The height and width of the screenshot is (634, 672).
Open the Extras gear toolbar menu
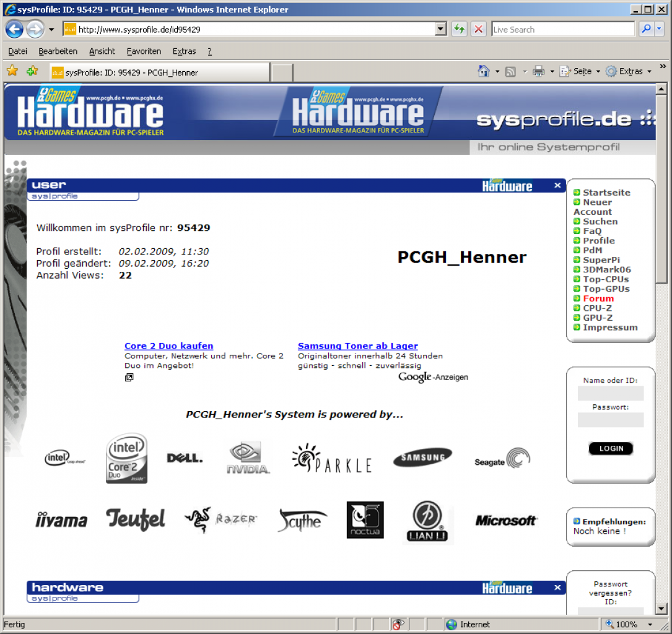pyautogui.click(x=629, y=71)
